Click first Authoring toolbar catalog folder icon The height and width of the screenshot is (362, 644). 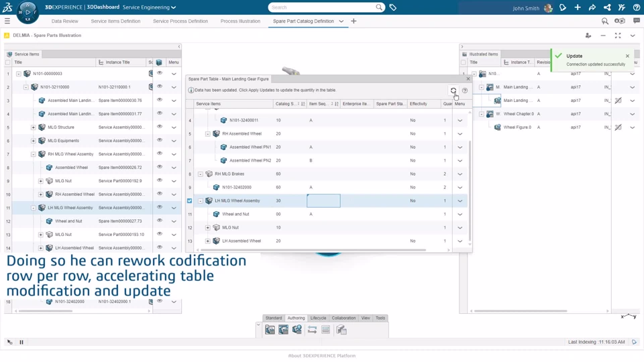[x=270, y=330]
